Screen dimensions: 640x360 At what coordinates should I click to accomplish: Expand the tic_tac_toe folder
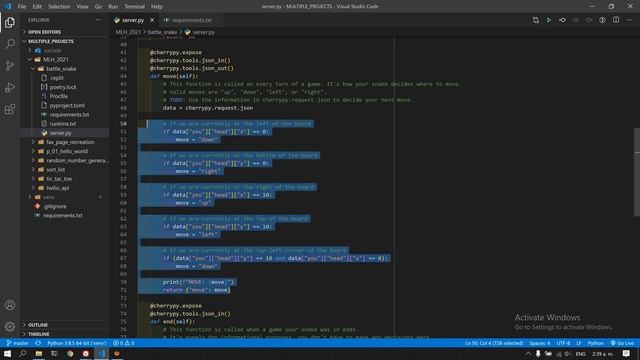click(x=65, y=179)
